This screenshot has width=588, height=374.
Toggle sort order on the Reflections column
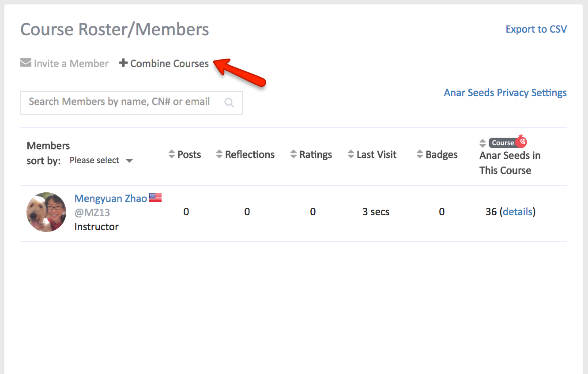click(x=219, y=154)
